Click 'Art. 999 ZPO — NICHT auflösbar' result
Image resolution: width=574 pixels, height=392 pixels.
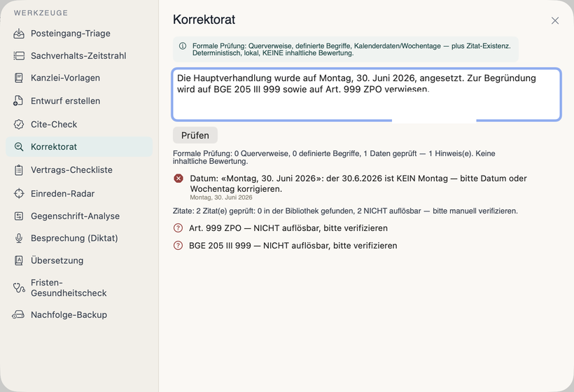coord(288,228)
